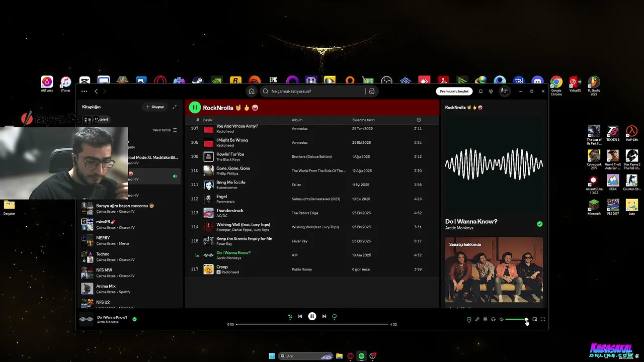Toggle repeat mode
This screenshot has width=644, height=362.
coord(334,316)
